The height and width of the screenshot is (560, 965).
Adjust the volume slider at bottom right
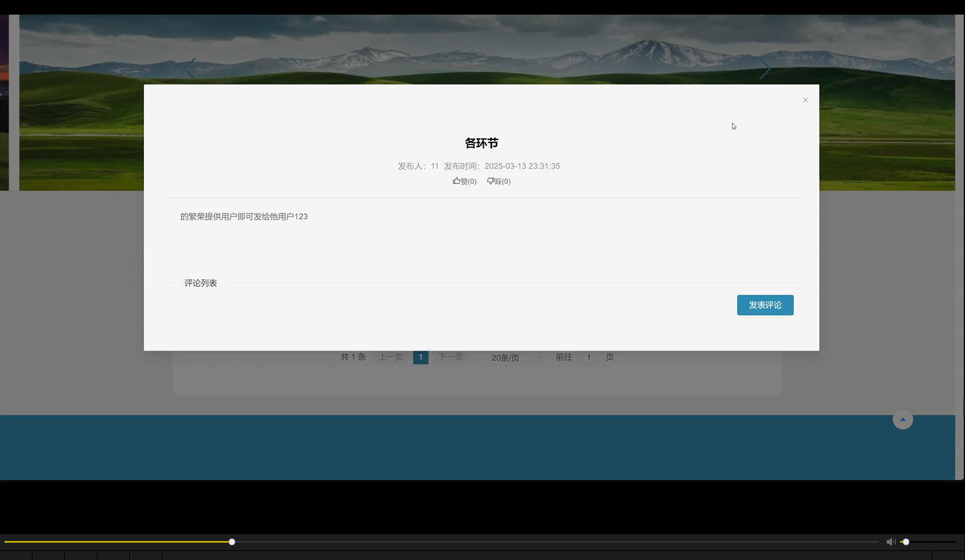pos(905,542)
